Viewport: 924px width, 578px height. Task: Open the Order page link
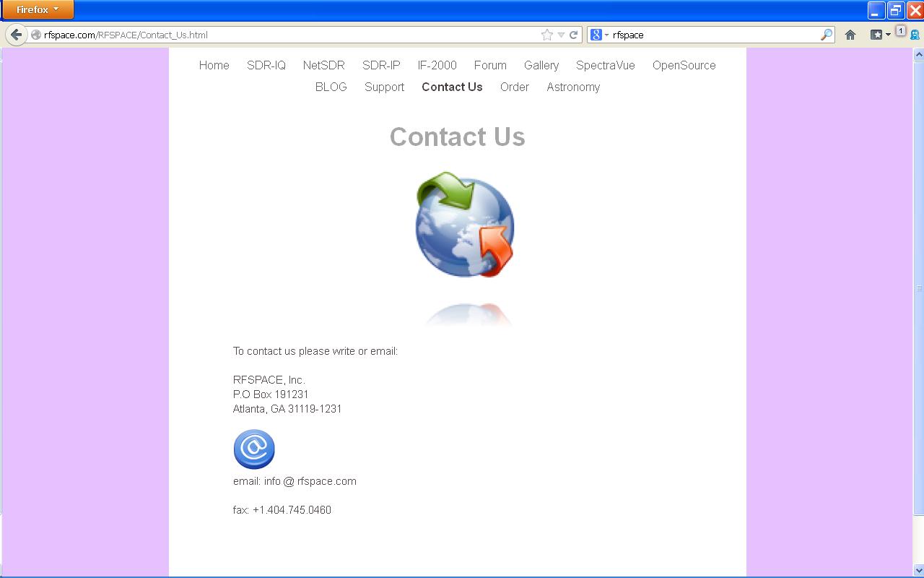tap(515, 87)
